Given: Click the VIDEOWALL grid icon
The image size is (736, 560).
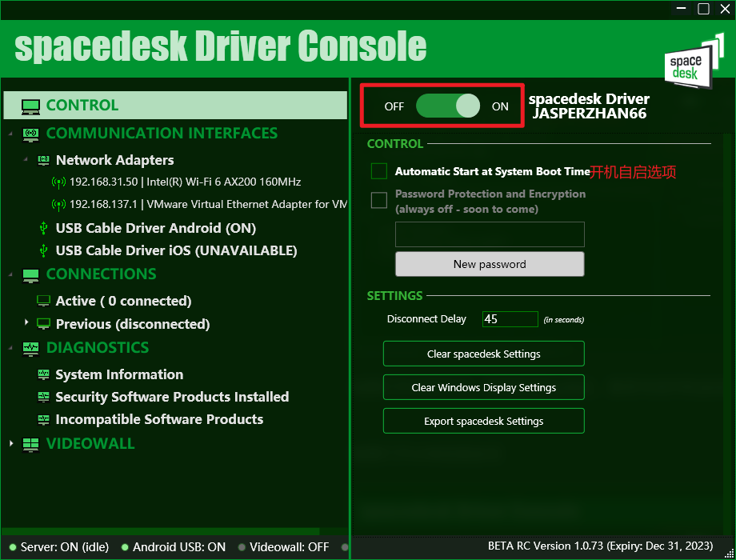Looking at the screenshot, I should (x=31, y=445).
